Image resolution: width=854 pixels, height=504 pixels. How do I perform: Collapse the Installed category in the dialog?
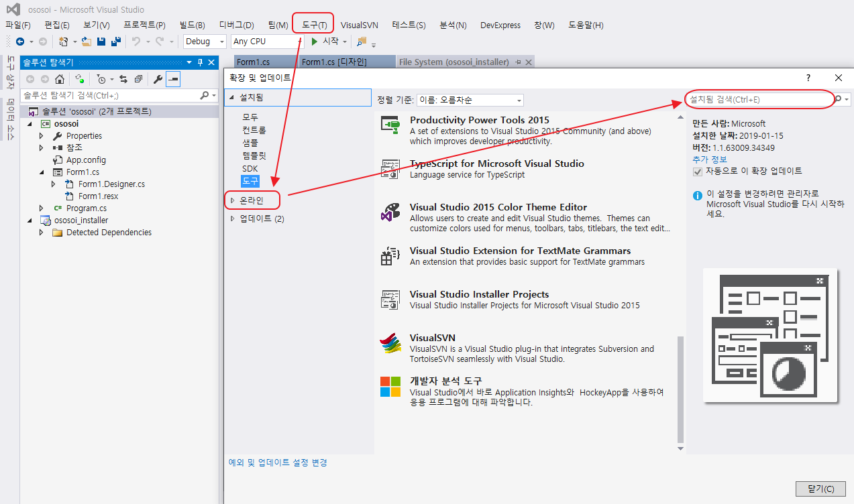click(x=232, y=98)
